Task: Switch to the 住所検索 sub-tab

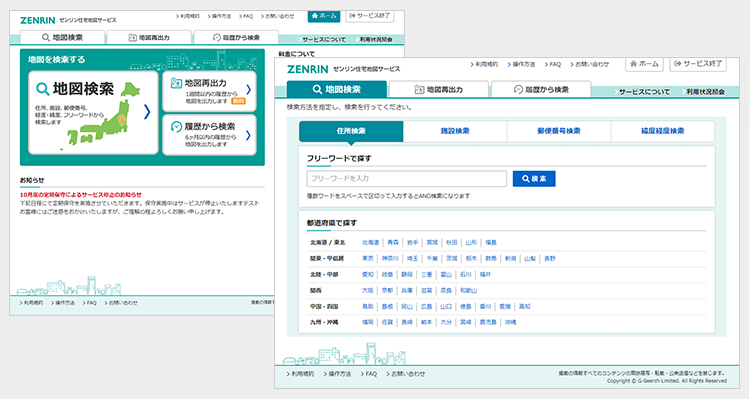Action: click(351, 131)
